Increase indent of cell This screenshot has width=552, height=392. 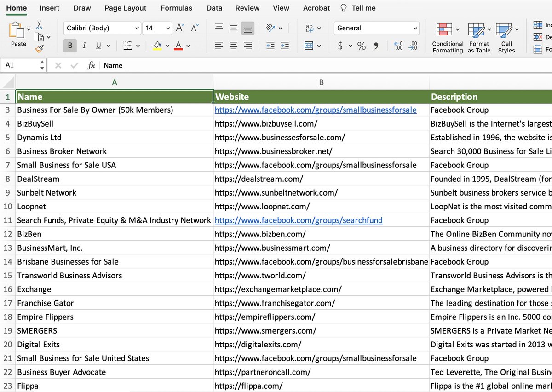coord(285,46)
